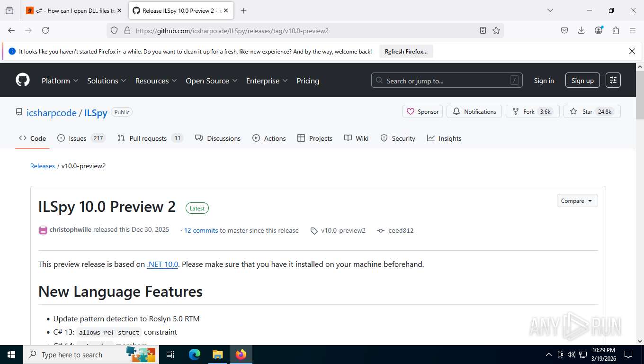
Task: Click the Notifications button
Action: pyautogui.click(x=474, y=111)
